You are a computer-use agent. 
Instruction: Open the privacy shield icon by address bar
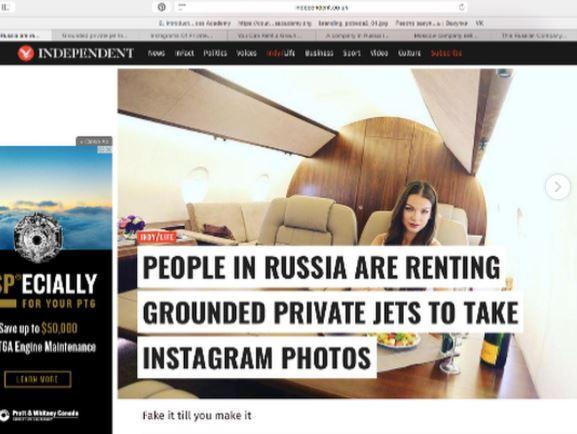click(162, 7)
